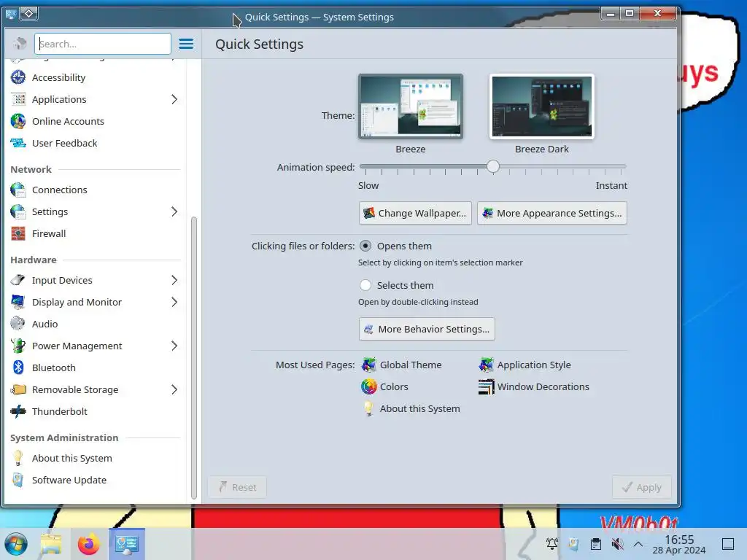Viewport: 747px width, 560px height.
Task: Open the Thunderbolt sidebar entry
Action: [x=96, y=411]
